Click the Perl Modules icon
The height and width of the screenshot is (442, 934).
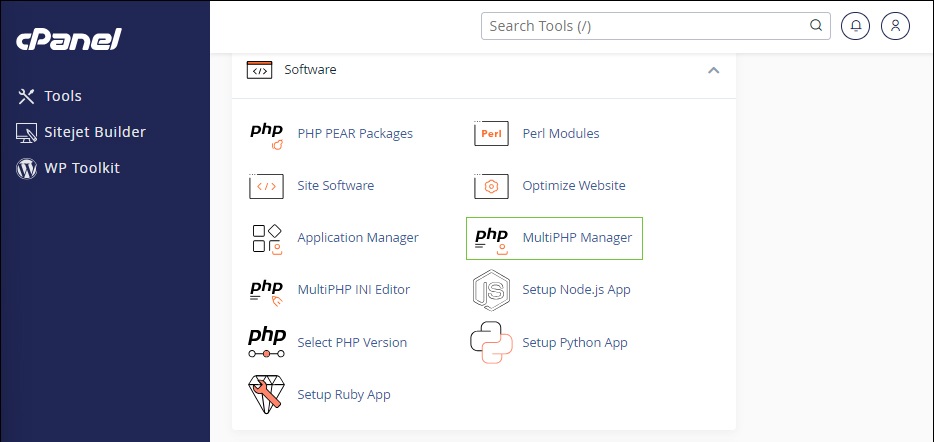point(491,133)
